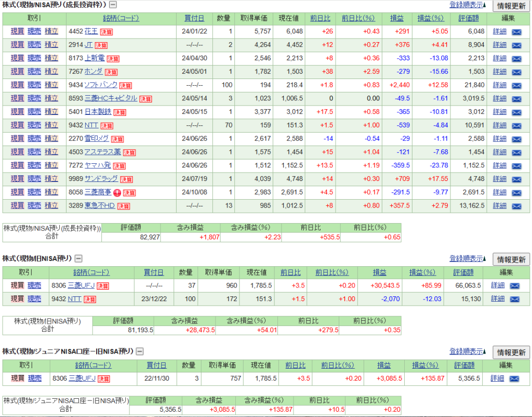Open the 詳細 link for アステラス薬
Screen dimensions: 532x417
coord(499,152)
